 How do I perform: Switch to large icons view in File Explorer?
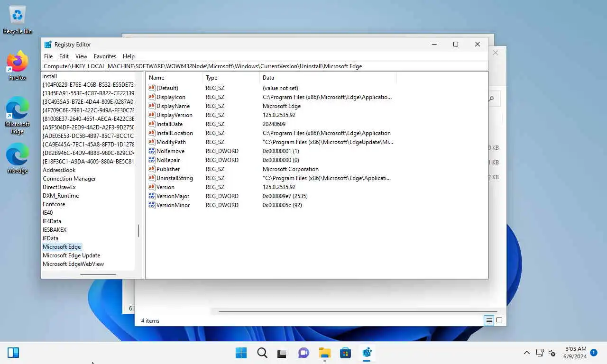pos(499,321)
